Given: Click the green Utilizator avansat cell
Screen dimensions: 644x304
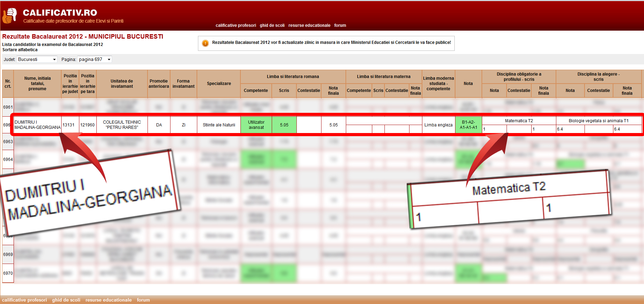Looking at the screenshot, I should [256, 125].
